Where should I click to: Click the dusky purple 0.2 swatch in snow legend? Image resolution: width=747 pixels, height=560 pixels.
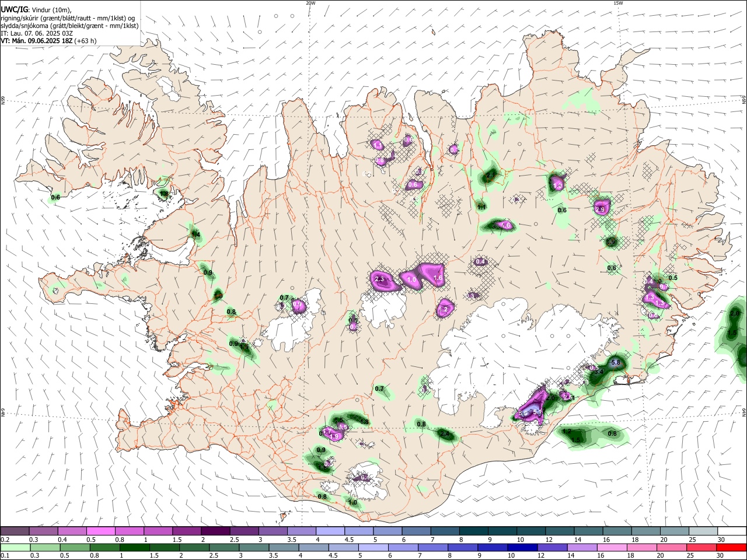(x=15, y=531)
